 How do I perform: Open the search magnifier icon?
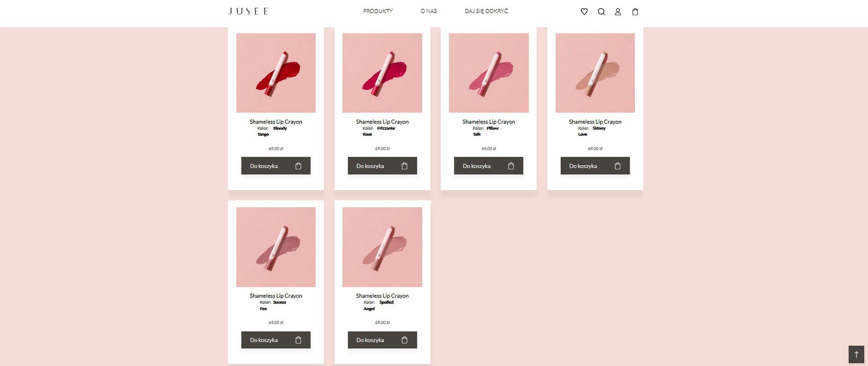click(601, 12)
